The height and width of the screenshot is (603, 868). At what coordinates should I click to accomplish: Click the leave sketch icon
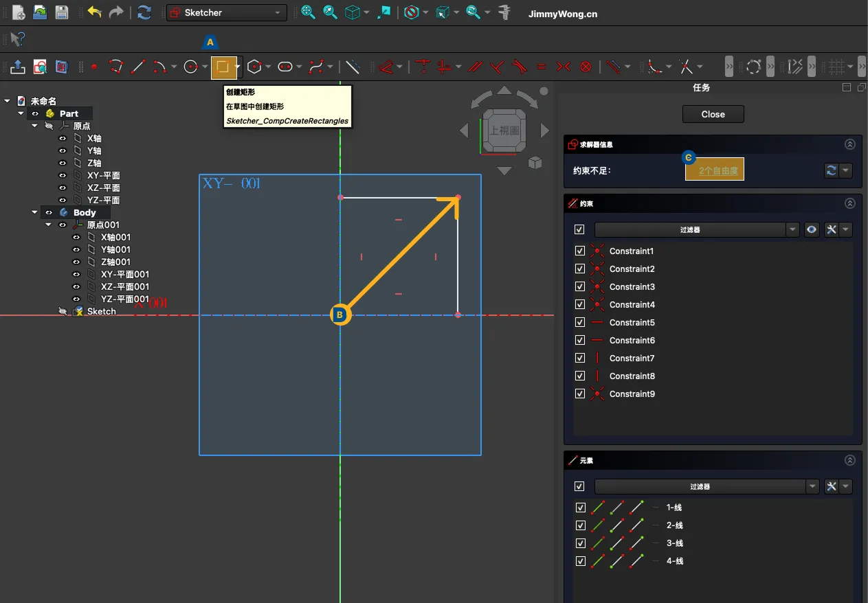[x=18, y=67]
